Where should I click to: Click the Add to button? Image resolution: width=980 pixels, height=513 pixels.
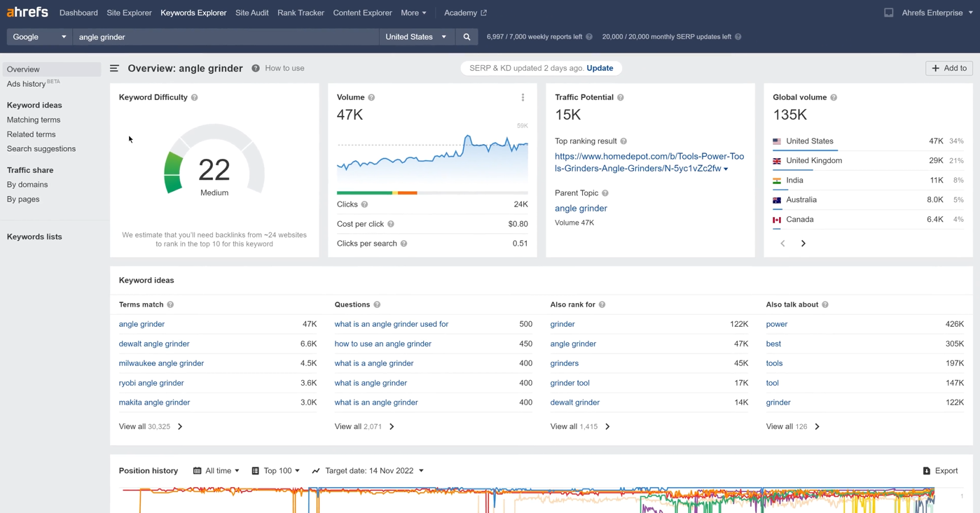coord(948,69)
